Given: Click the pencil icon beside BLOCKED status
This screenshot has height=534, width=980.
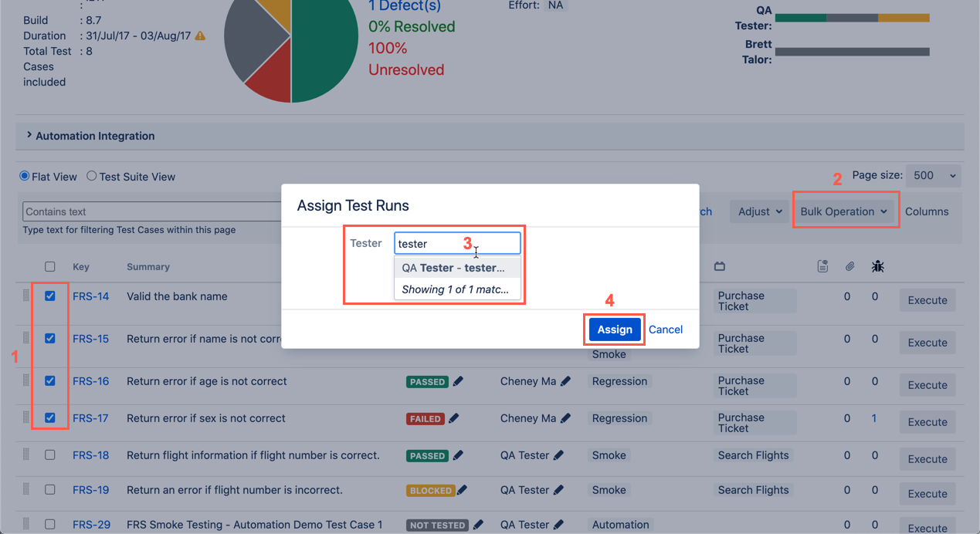Looking at the screenshot, I should click(462, 490).
